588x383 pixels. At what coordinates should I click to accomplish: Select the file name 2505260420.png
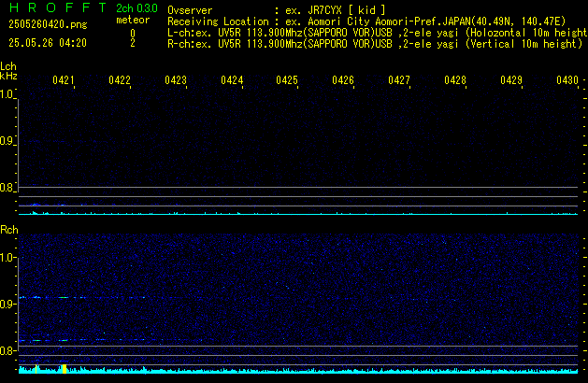48,24
